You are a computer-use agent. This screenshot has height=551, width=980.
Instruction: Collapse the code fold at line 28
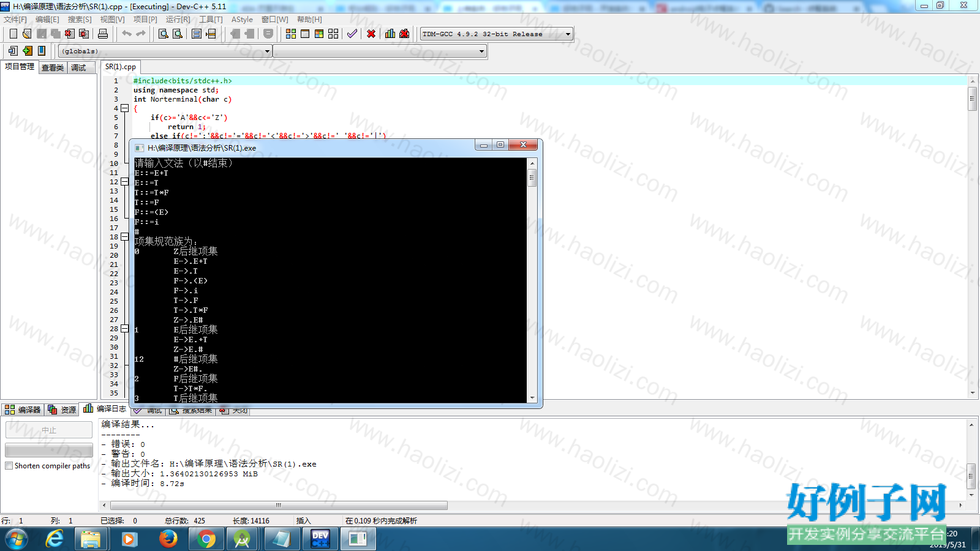tap(124, 329)
